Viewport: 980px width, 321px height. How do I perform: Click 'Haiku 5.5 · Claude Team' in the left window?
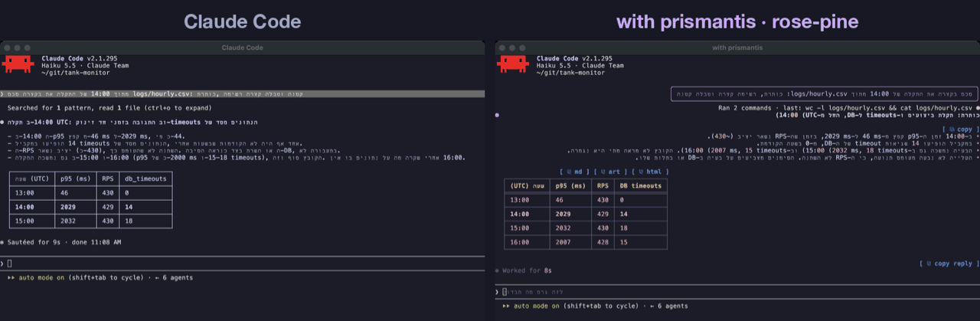pyautogui.click(x=86, y=65)
